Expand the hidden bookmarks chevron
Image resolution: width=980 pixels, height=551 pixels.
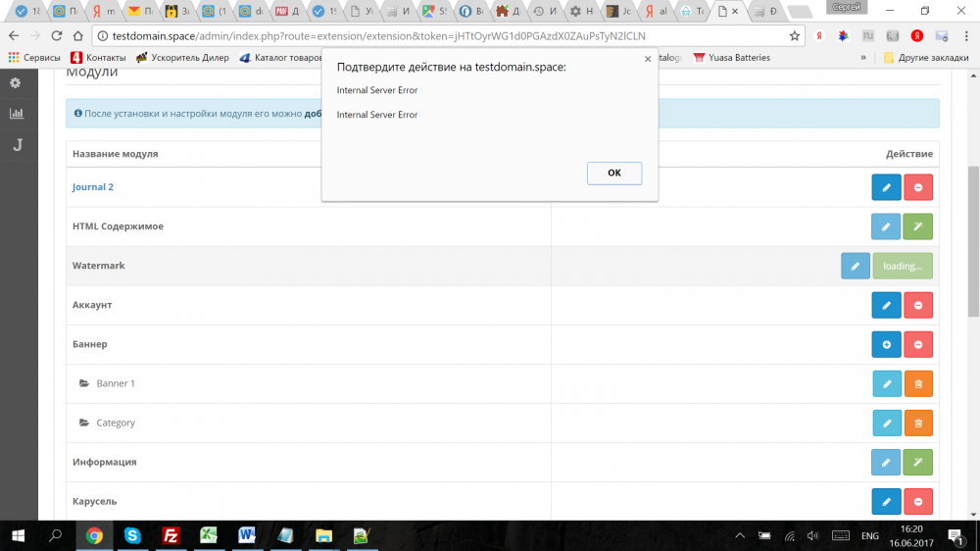coord(863,58)
